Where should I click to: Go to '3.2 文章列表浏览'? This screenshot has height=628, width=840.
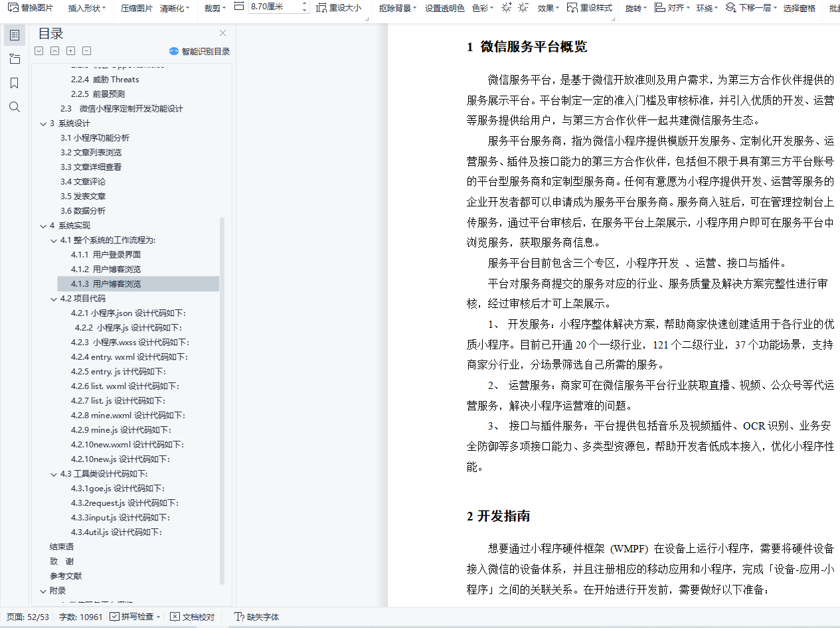click(x=91, y=153)
